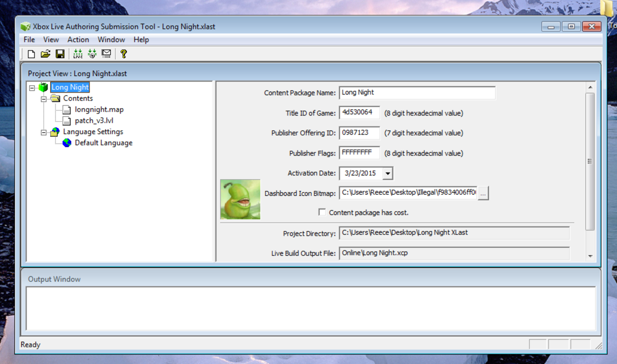Screen dimensions: 617x364
Task: Click the Title ID of Game field
Action: point(359,112)
